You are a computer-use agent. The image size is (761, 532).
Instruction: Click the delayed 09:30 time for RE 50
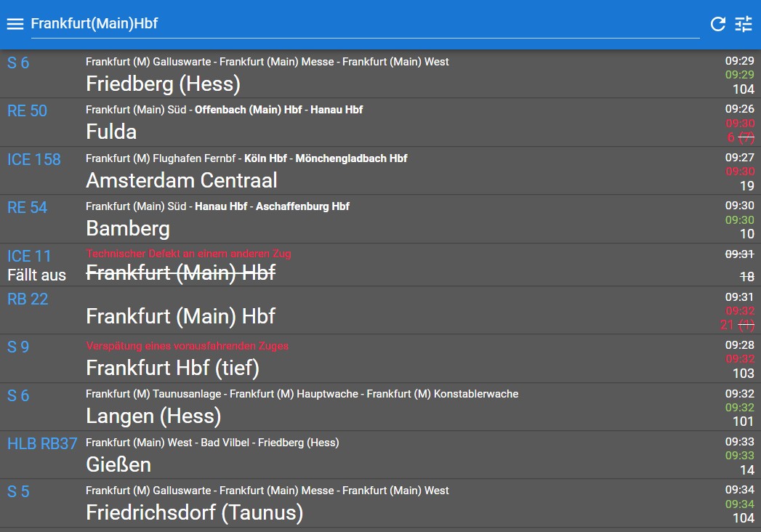click(740, 124)
